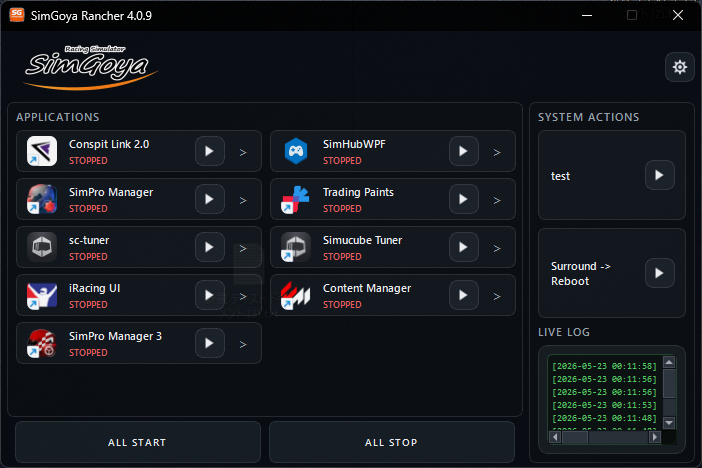
Task: Click the sc-tuner app icon
Action: (x=42, y=247)
